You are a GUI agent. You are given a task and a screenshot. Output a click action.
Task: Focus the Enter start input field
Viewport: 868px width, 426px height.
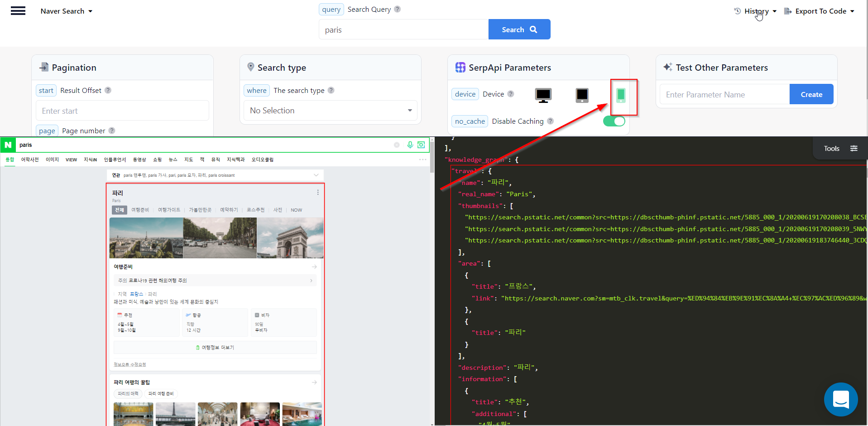(x=122, y=111)
